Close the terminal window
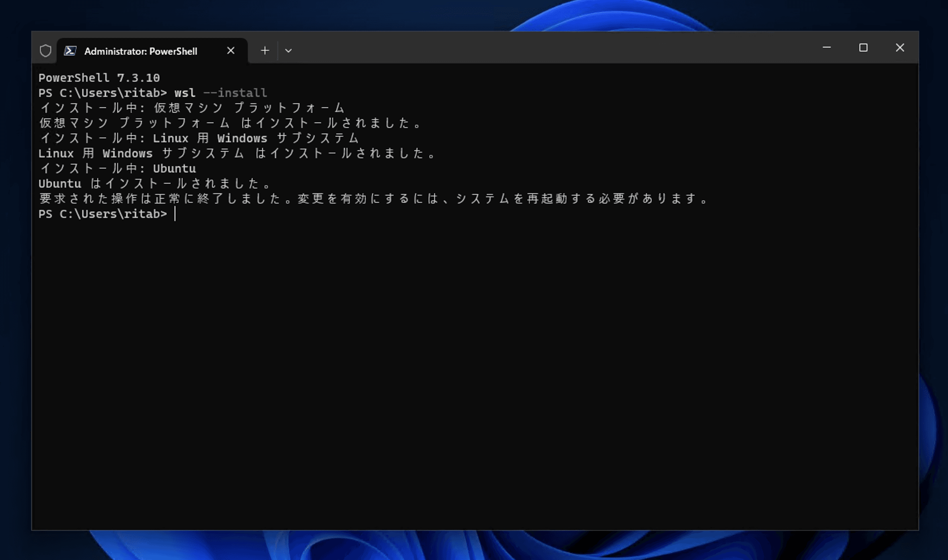The height and width of the screenshot is (560, 948). (900, 47)
